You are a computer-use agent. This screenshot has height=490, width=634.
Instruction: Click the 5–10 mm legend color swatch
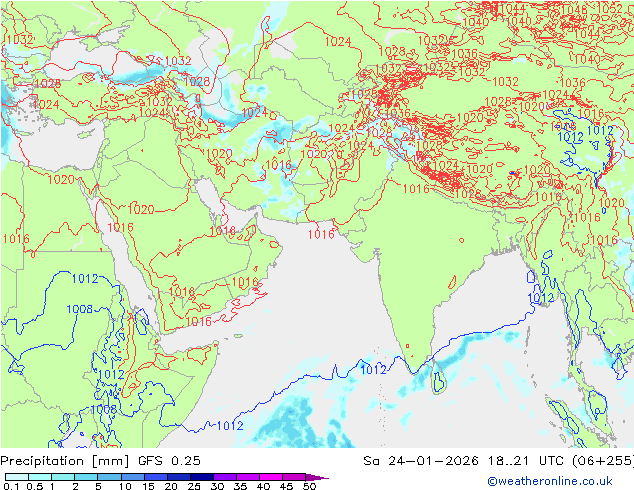click(x=109, y=477)
